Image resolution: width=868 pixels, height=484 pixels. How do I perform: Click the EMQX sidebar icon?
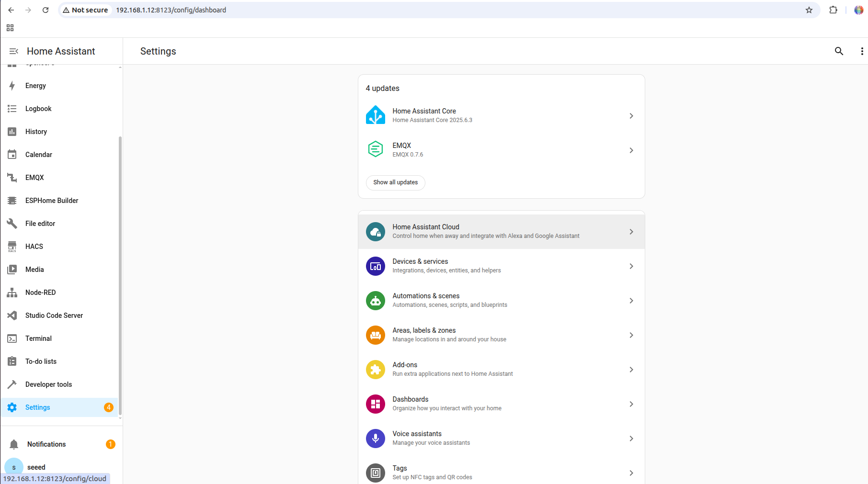[12, 178]
